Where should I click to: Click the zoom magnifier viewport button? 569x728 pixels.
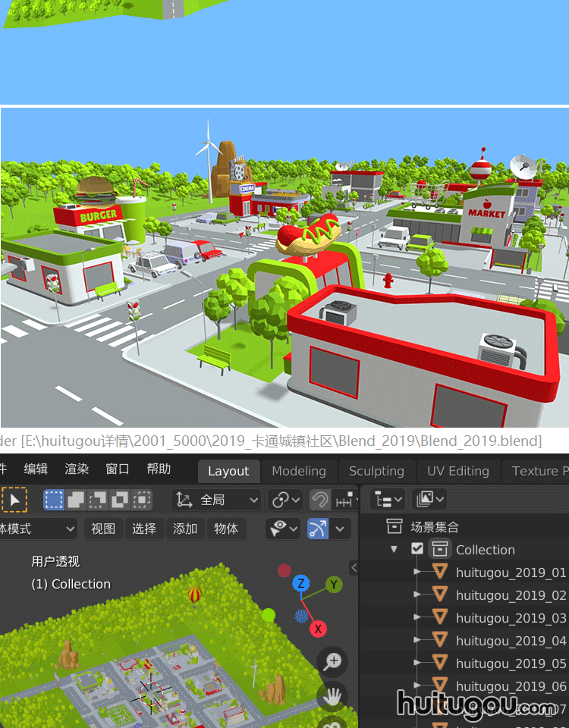[x=332, y=662]
